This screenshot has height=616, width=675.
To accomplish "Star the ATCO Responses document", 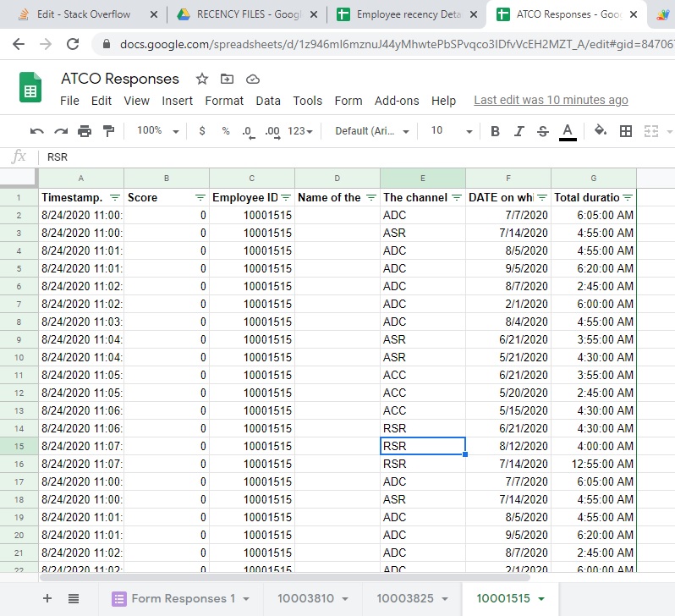I will pos(202,79).
